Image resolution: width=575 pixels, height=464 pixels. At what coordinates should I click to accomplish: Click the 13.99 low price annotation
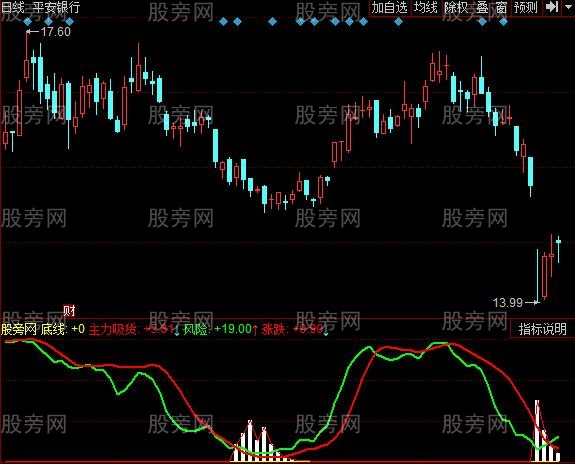pyautogui.click(x=508, y=303)
